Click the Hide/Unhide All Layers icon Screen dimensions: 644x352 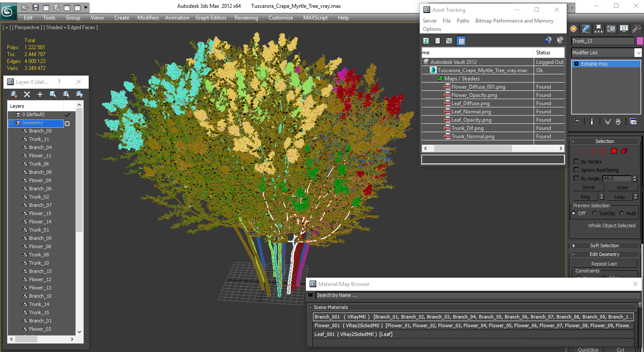coord(79,94)
